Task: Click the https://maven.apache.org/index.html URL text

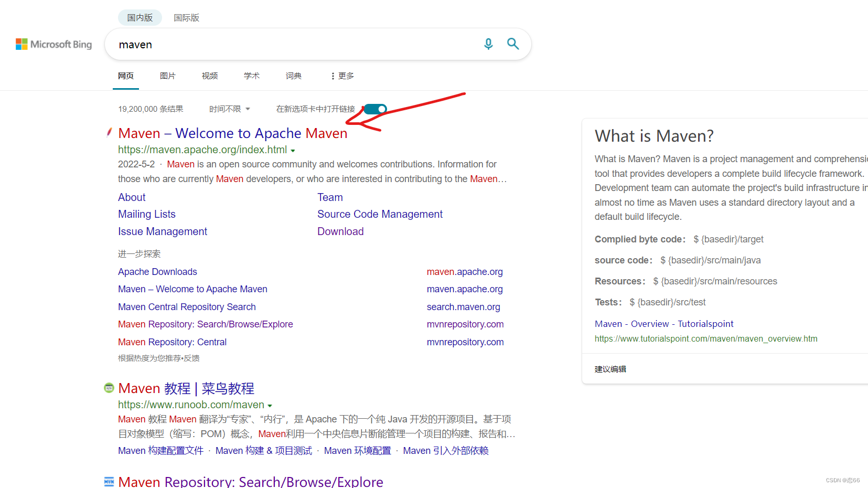Action: point(202,150)
